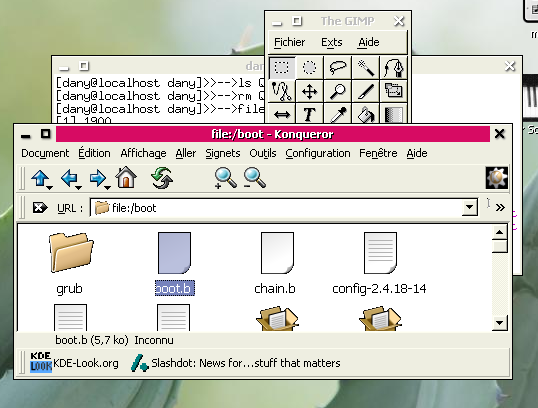The height and width of the screenshot is (408, 538).
Task: Open the Slashdot bookmark link
Action: (236, 363)
